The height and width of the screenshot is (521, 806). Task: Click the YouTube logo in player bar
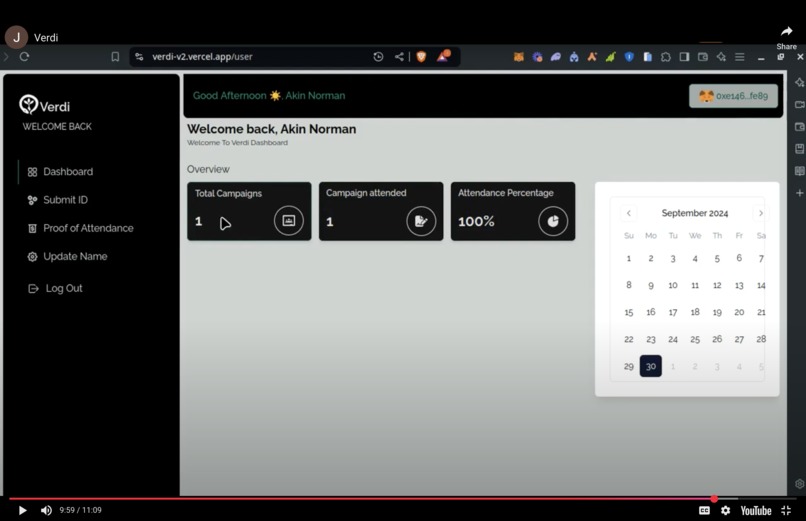pos(756,510)
